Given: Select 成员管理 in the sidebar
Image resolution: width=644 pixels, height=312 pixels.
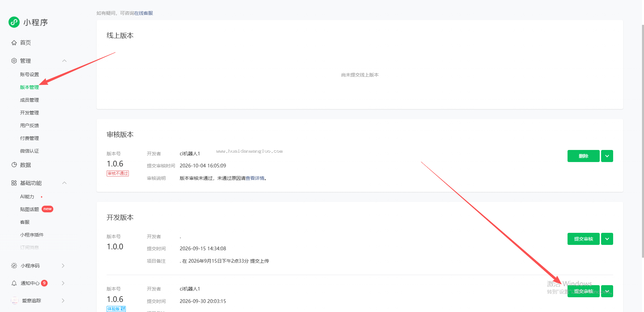Looking at the screenshot, I should coord(30,100).
